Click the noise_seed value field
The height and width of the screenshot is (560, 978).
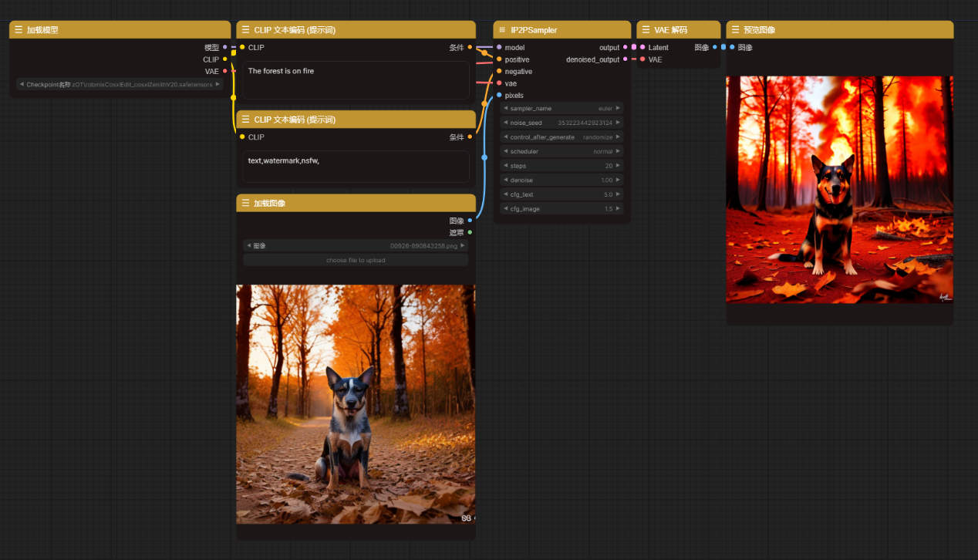pyautogui.click(x=562, y=123)
